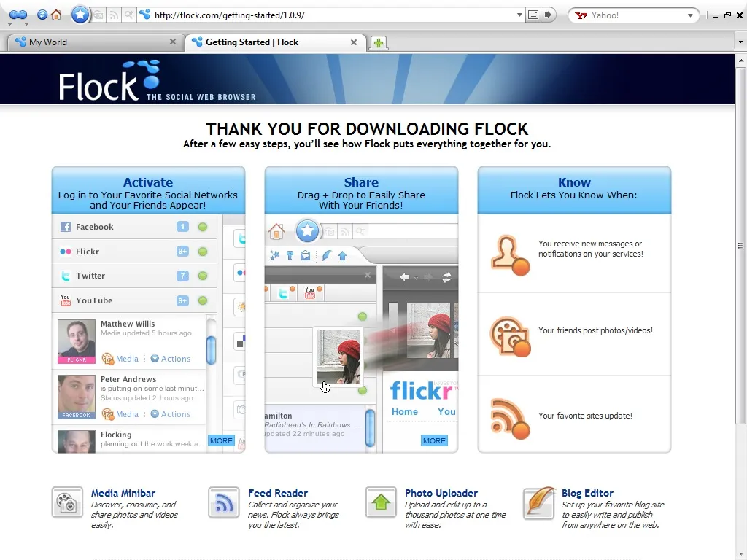Image resolution: width=747 pixels, height=560 pixels.
Task: Open the Yahoo search engine dropdown
Action: coord(689,15)
